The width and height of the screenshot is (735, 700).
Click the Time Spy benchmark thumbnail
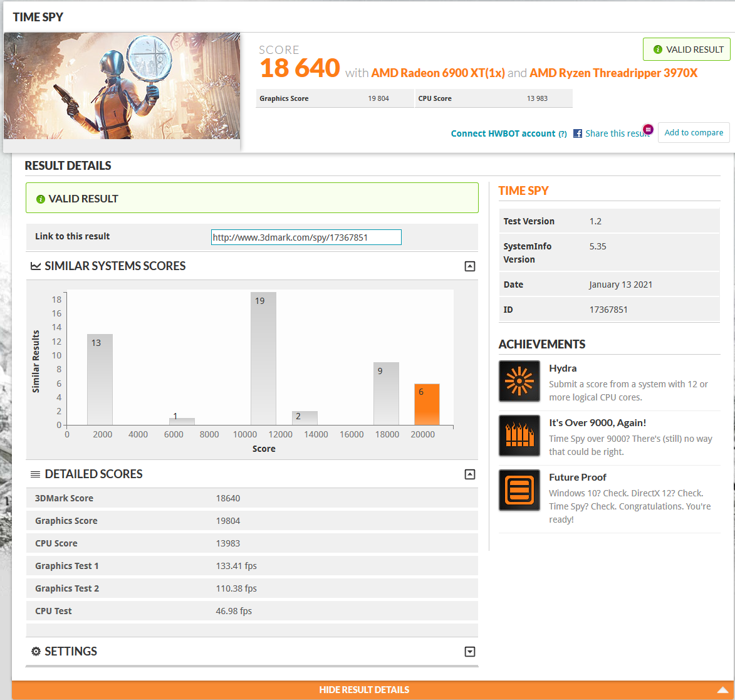122,86
